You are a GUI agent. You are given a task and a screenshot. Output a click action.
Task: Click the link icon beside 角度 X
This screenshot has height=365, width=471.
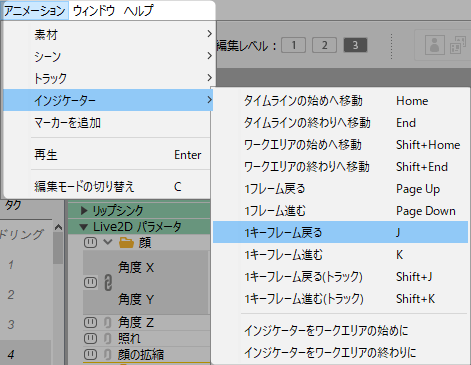[108, 283]
